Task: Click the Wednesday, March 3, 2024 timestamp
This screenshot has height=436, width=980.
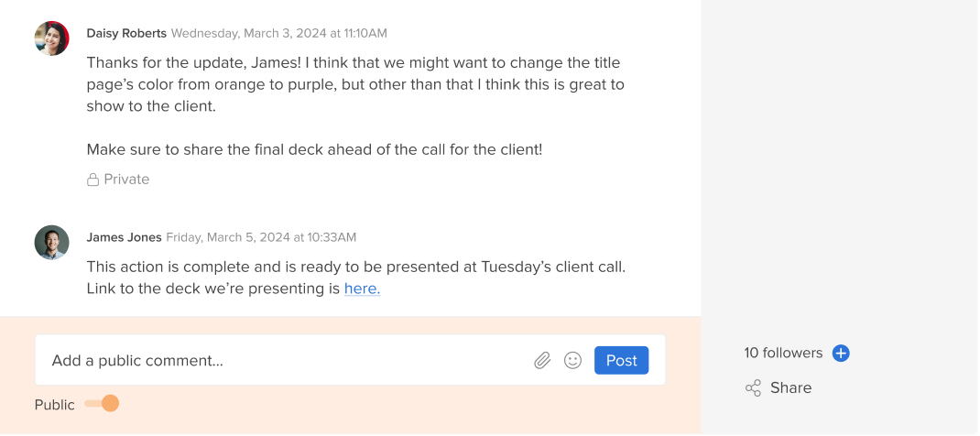Action: click(x=278, y=33)
